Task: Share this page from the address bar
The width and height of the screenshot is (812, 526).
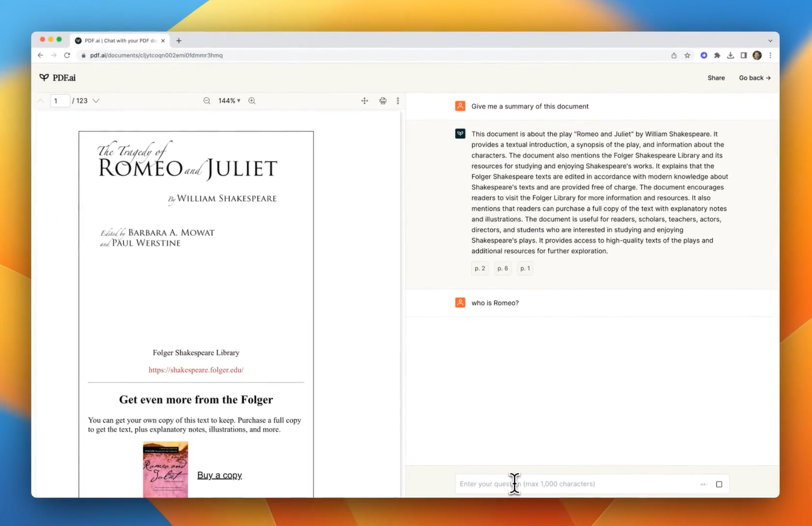Action: (674, 55)
